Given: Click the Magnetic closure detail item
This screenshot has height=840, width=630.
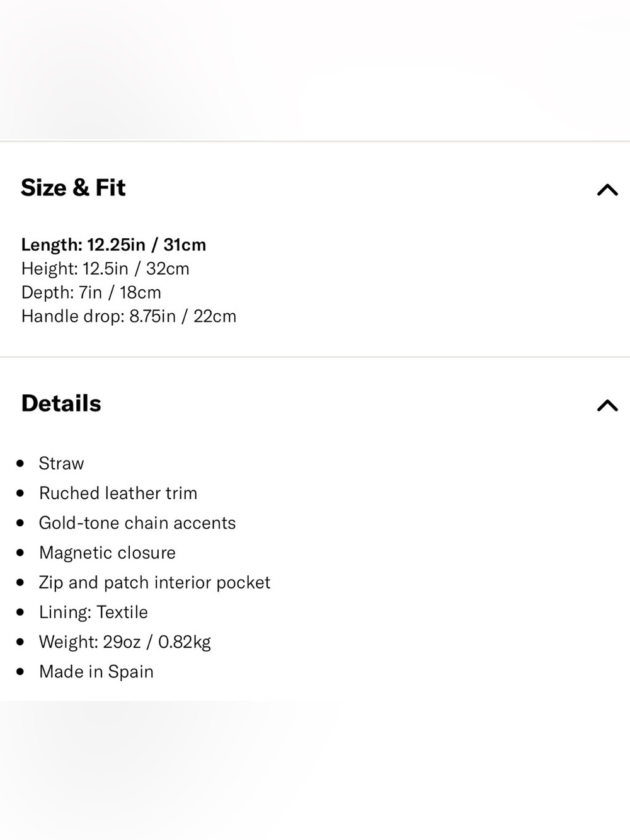Looking at the screenshot, I should 107,553.
